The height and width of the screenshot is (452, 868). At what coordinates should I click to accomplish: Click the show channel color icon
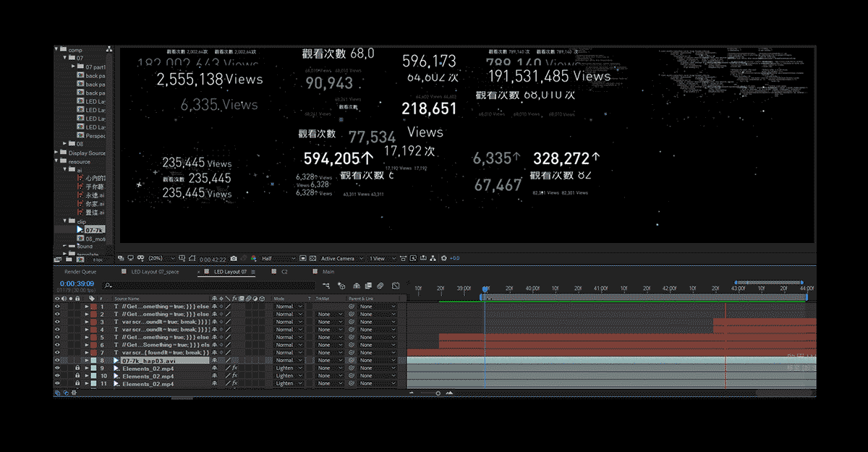click(253, 258)
